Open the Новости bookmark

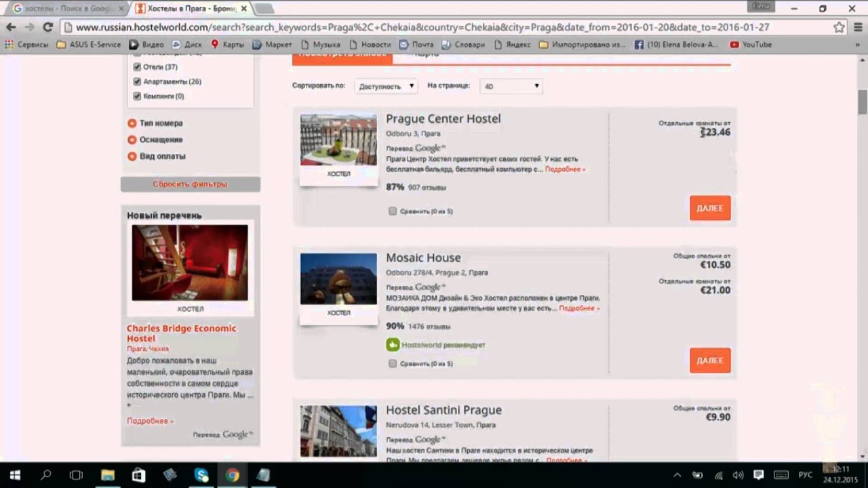(x=370, y=45)
